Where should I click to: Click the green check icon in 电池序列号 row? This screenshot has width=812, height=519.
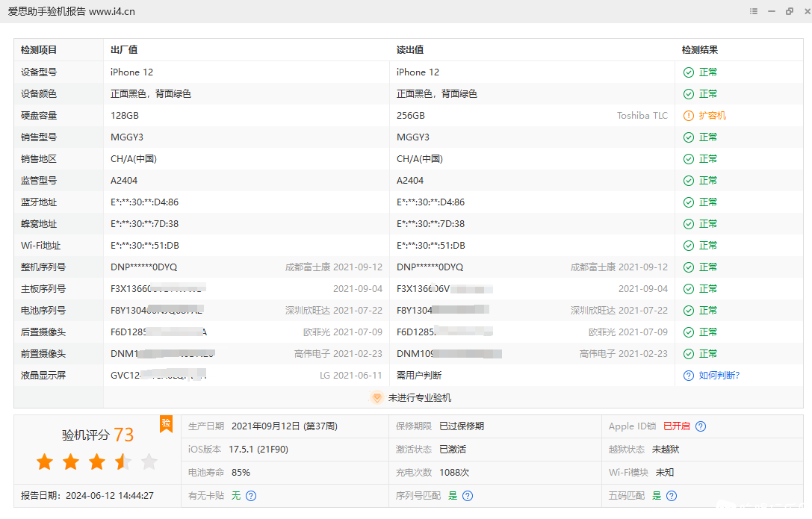click(x=689, y=311)
